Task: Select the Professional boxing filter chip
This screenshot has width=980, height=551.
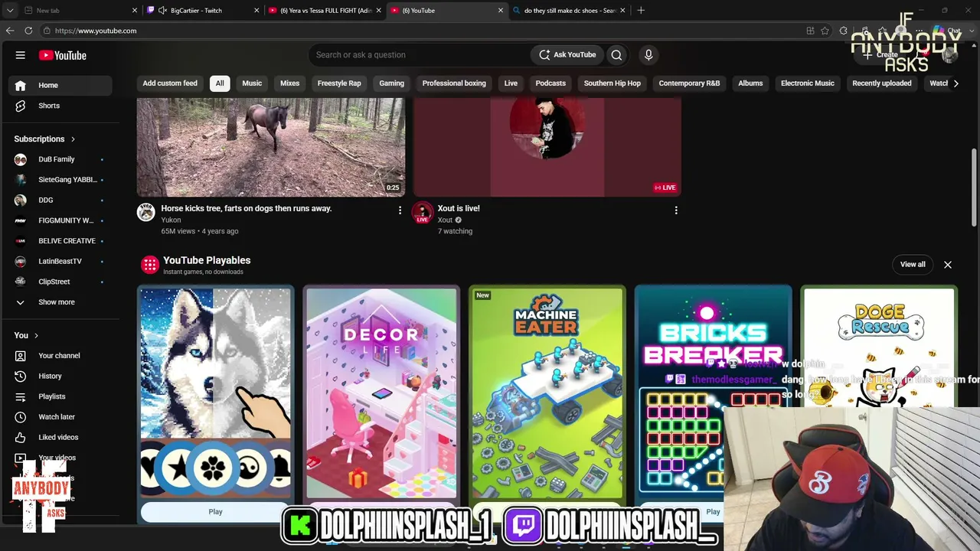Action: tap(454, 83)
